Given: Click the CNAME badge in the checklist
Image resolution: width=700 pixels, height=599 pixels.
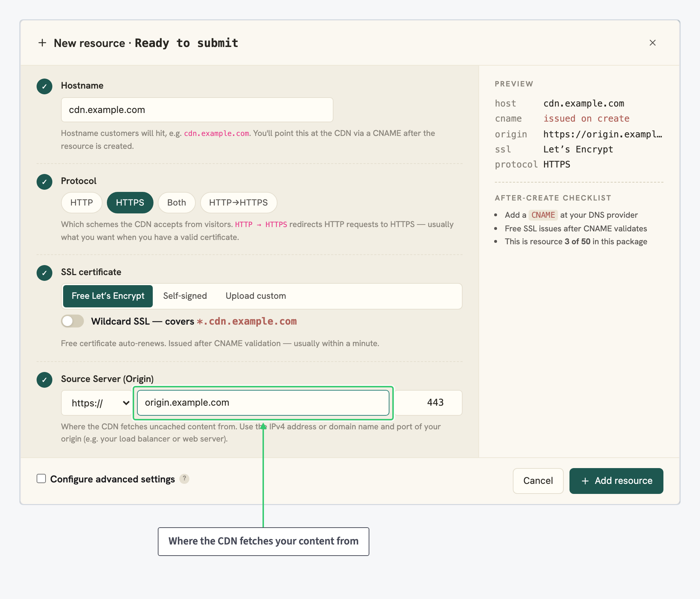Looking at the screenshot, I should click(x=543, y=215).
